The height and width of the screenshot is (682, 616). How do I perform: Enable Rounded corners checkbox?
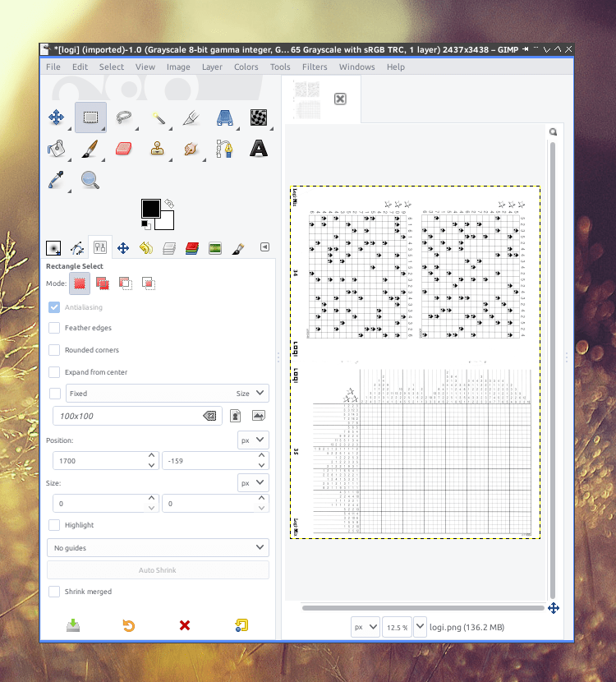[54, 350]
